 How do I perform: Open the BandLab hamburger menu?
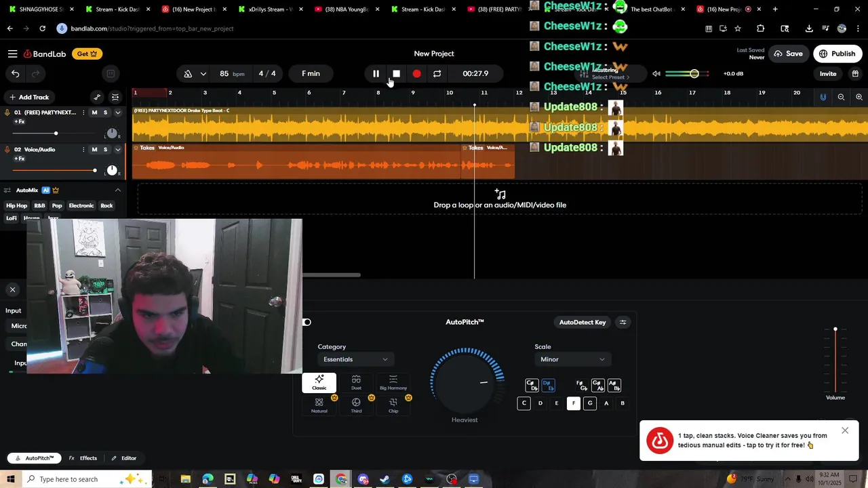point(12,54)
